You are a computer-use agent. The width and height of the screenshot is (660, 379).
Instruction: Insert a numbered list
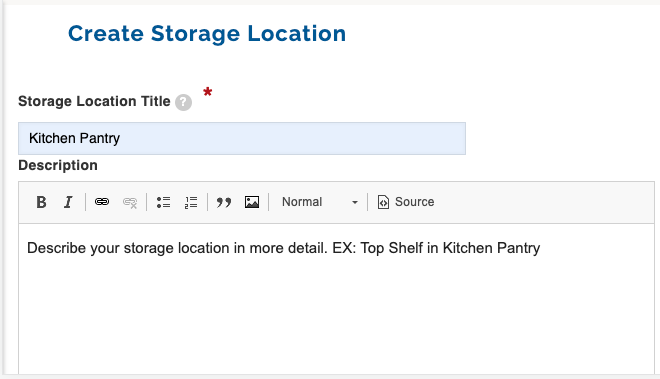191,202
